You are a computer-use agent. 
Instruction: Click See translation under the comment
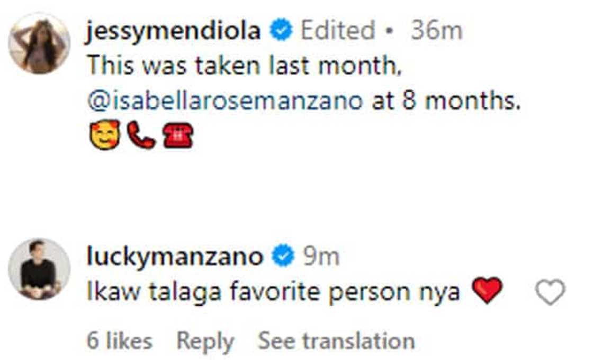pos(336,341)
